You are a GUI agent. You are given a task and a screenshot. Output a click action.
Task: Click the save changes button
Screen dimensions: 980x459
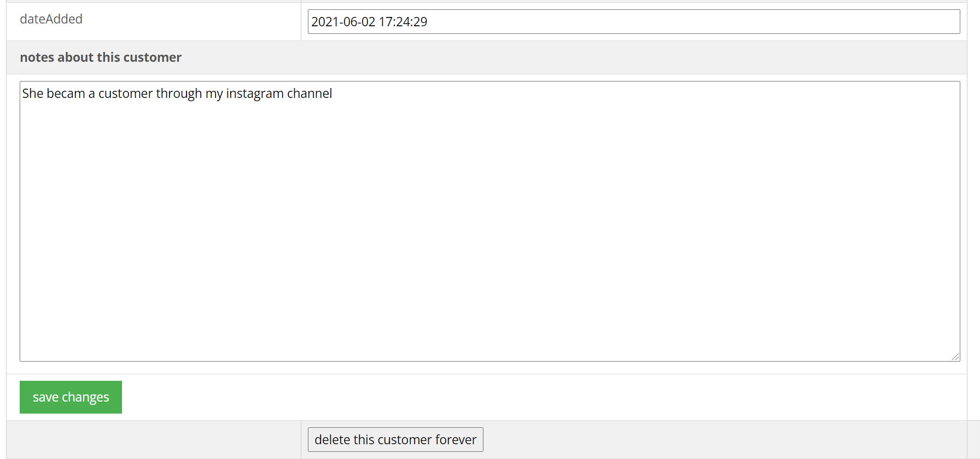[x=71, y=397]
